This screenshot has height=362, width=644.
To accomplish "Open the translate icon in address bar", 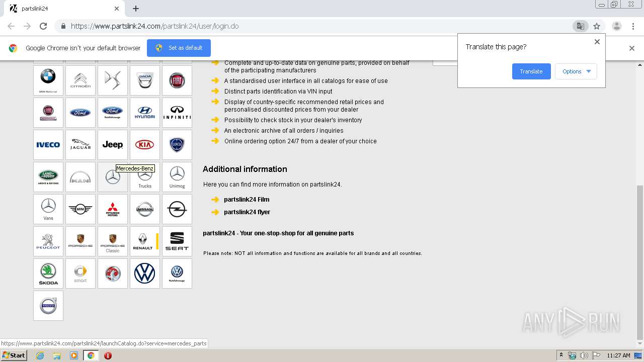I will click(x=580, y=26).
